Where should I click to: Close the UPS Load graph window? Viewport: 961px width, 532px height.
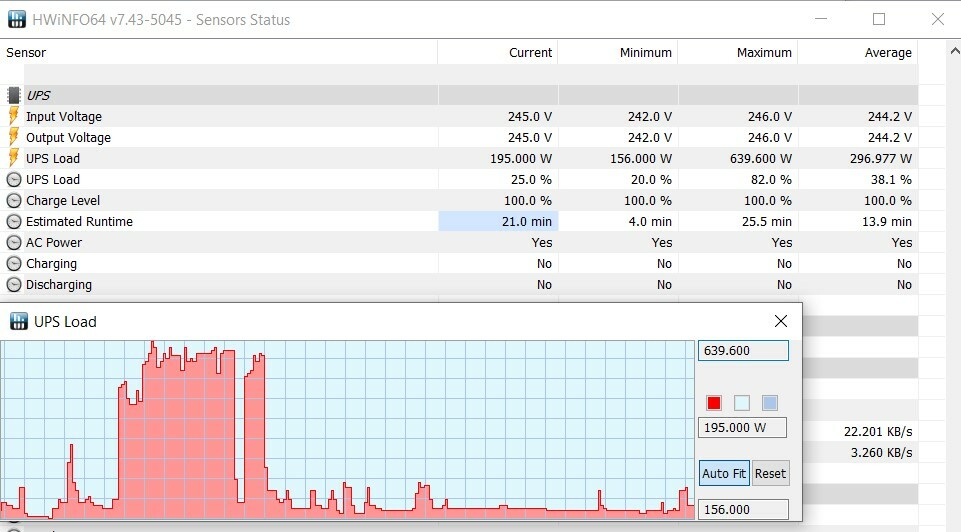[781, 321]
